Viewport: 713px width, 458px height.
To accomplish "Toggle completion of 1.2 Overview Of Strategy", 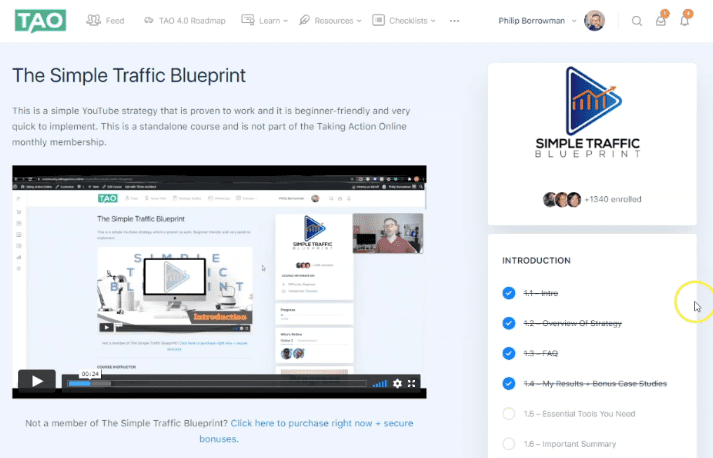I will pos(509,323).
